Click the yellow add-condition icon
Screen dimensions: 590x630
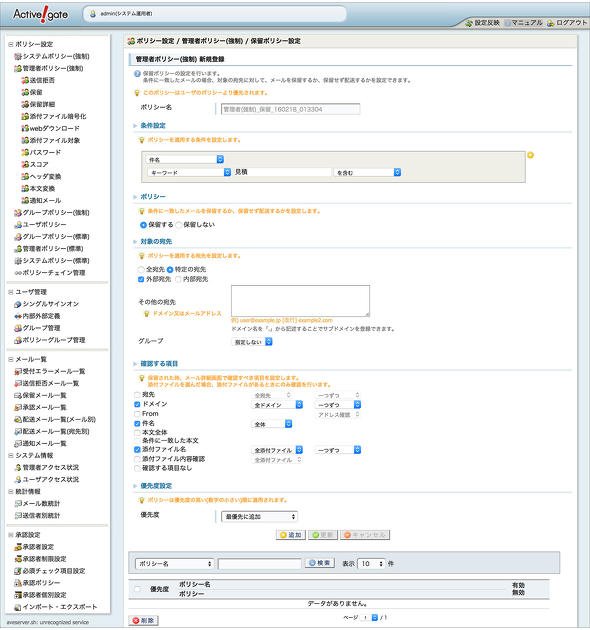coord(531,155)
